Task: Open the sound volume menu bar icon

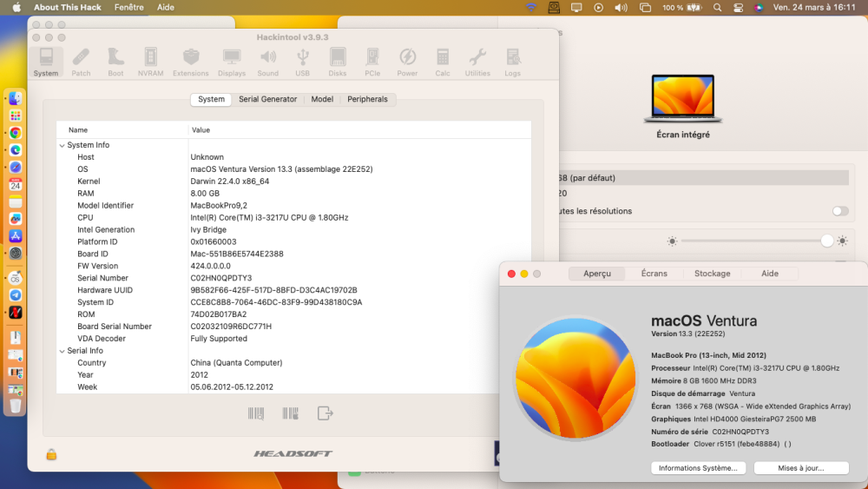Action: coord(621,8)
